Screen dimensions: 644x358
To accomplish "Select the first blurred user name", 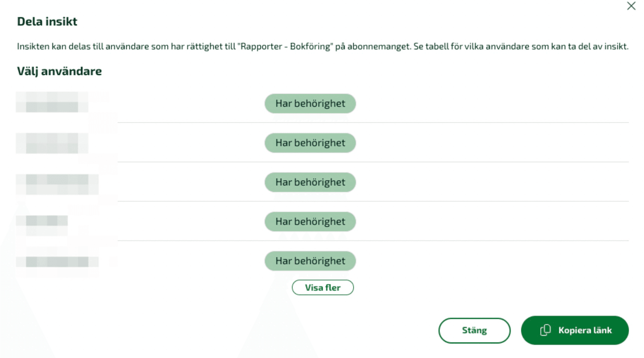I will (52, 103).
